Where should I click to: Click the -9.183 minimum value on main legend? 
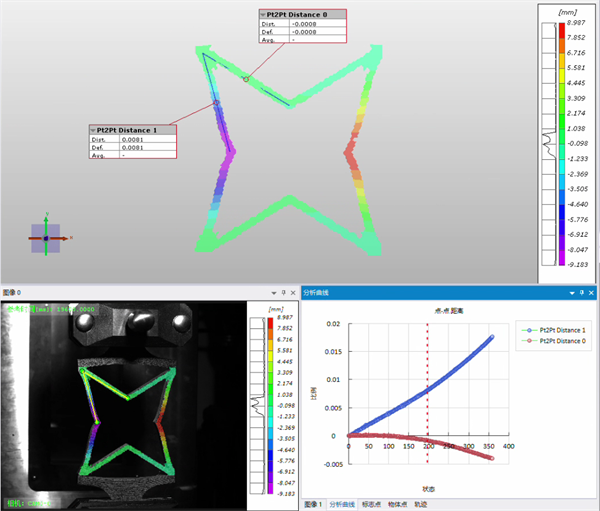point(577,264)
